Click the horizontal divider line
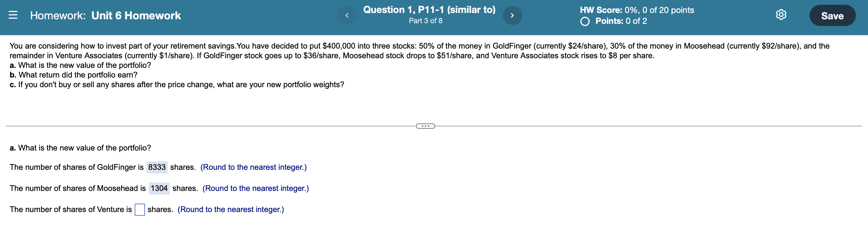Screen dimensions: 868x241 (202, 126)
